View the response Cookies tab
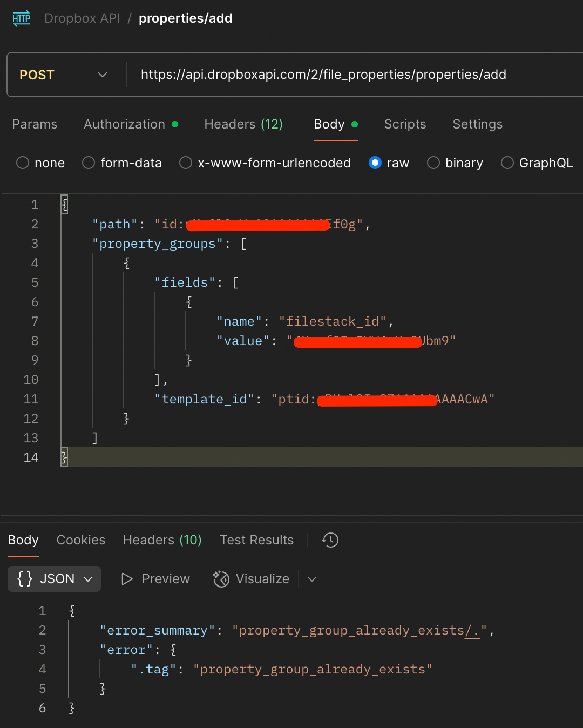 [x=81, y=540]
